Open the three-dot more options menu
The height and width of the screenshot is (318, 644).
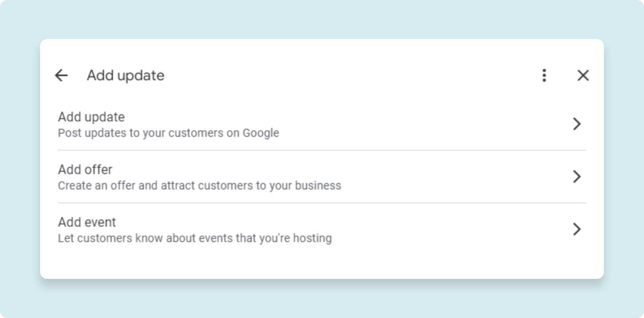544,76
